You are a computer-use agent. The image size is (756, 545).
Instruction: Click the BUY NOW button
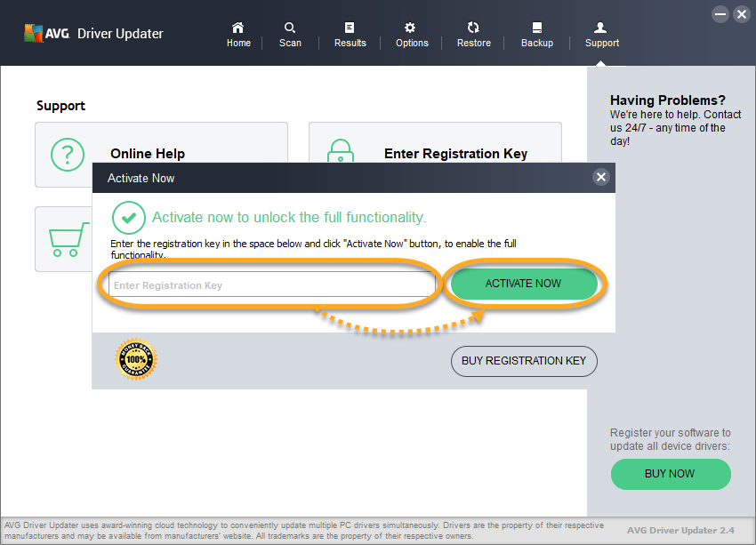671,474
